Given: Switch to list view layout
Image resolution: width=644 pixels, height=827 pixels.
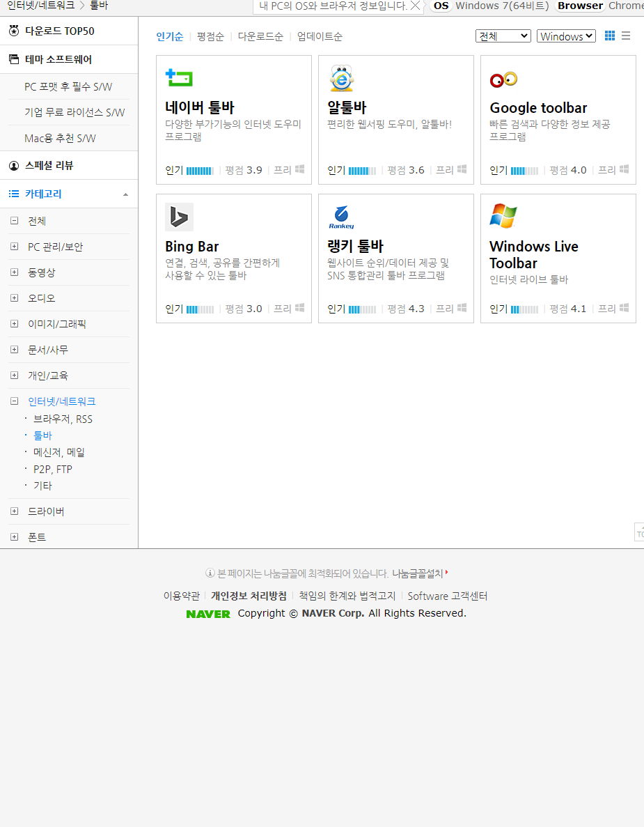Looking at the screenshot, I should [x=626, y=36].
